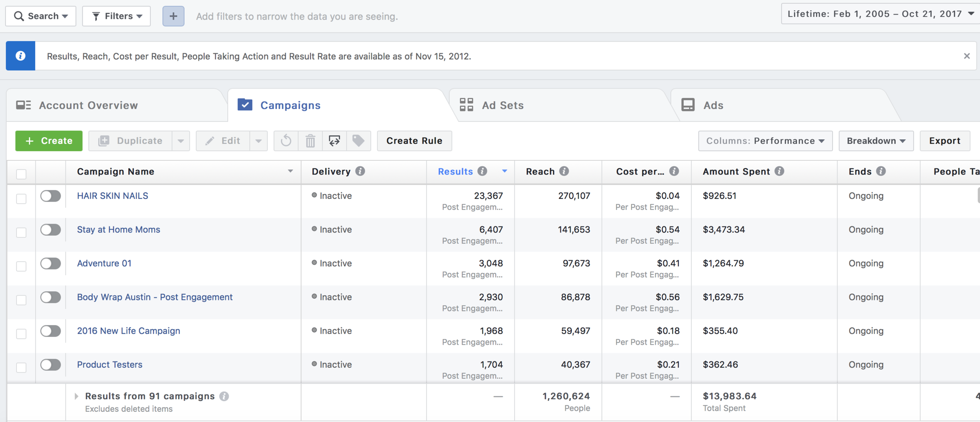Click the blue plus add-filter button
The width and height of the screenshot is (980, 422).
click(173, 16)
